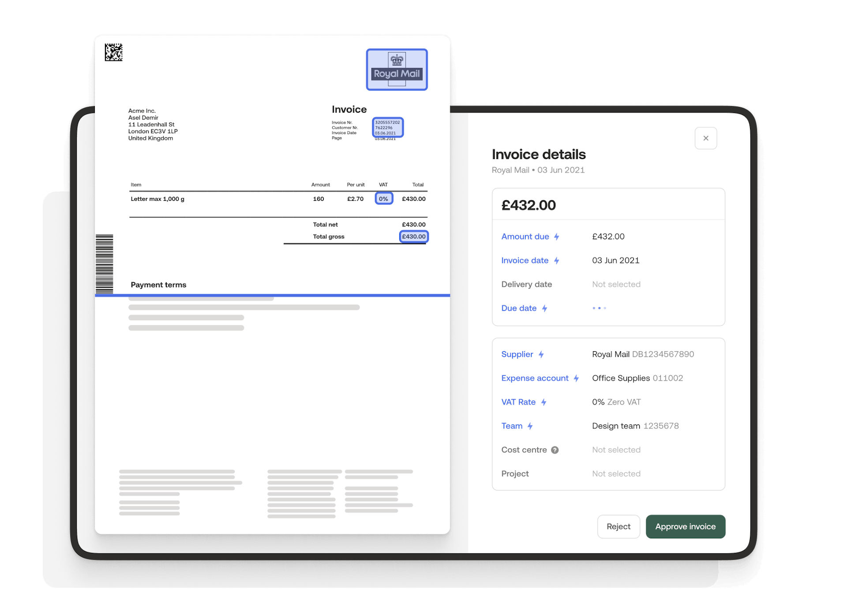Click the lightning icon next to Due date
The height and width of the screenshot is (616, 847).
click(x=545, y=308)
